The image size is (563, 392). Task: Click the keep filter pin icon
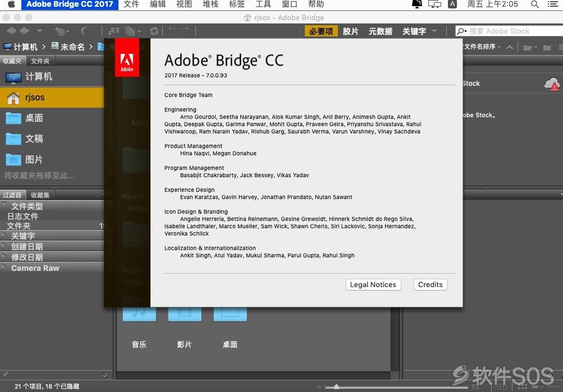tap(6, 375)
